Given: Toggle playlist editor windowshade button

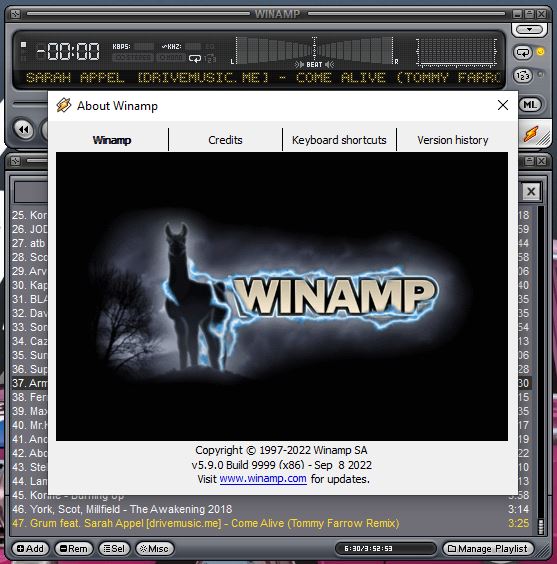Looking at the screenshot, I should (x=529, y=161).
